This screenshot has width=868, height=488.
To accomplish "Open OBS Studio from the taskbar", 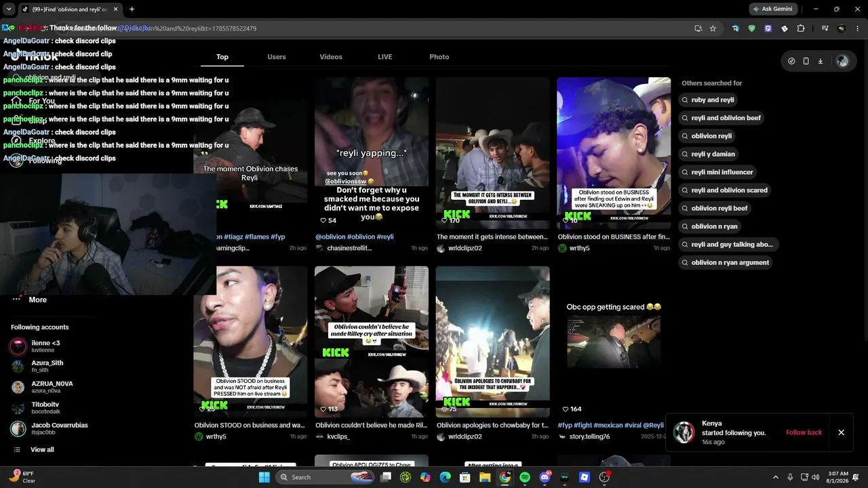I will pos(604,477).
